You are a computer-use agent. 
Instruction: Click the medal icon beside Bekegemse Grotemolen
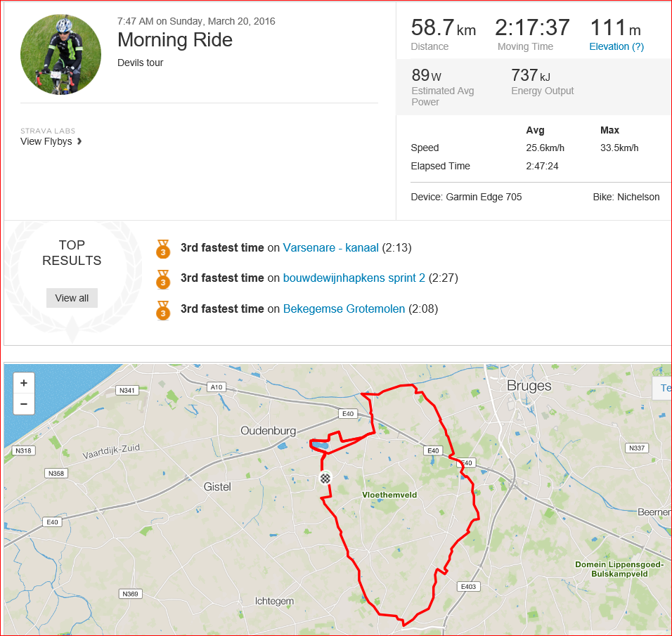click(x=163, y=310)
